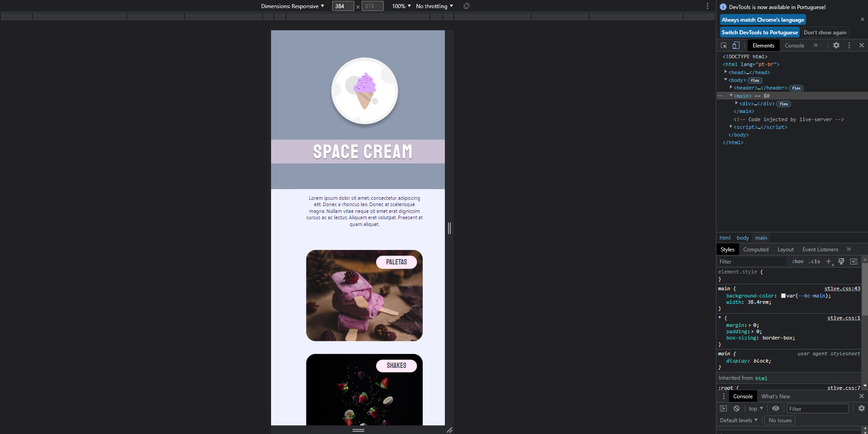868x434 pixels.
Task: Toggle the device toolbar icon
Action: click(x=736, y=46)
